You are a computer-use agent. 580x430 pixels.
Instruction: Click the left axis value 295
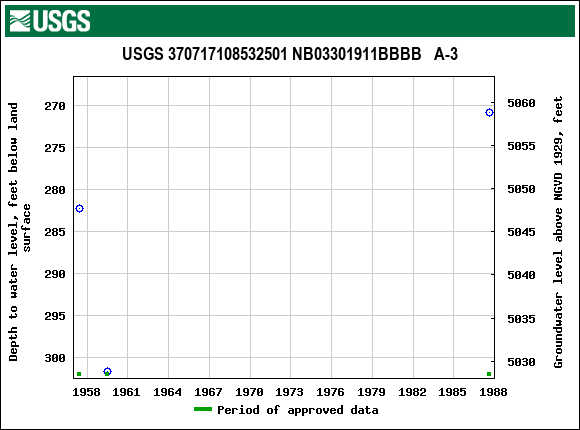55,316
